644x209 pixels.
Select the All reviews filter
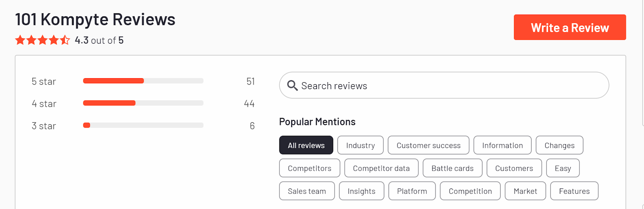pos(306,145)
